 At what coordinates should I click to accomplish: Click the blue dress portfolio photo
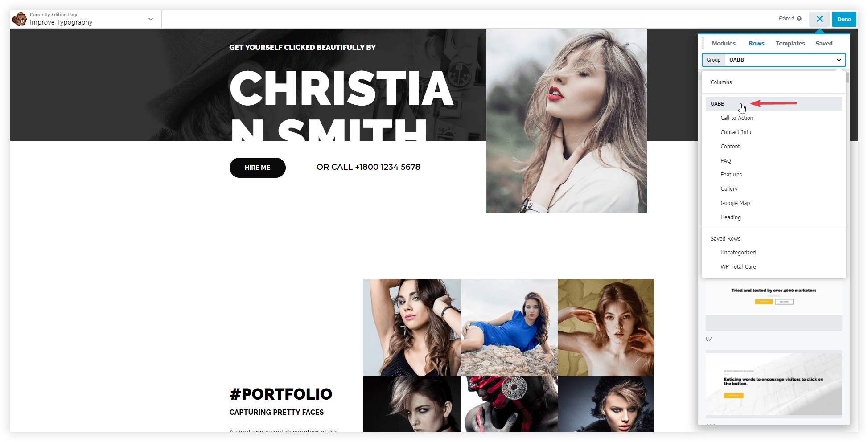tap(509, 327)
